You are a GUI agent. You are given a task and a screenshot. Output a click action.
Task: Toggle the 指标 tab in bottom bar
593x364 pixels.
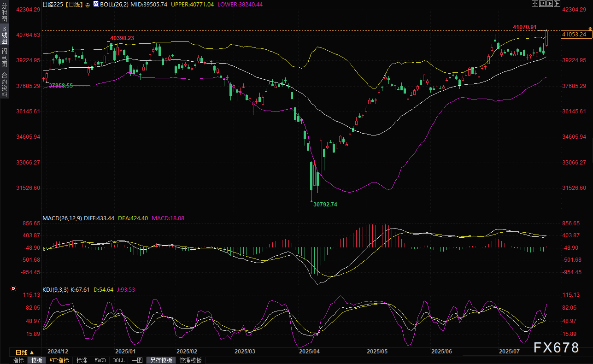(x=18, y=360)
